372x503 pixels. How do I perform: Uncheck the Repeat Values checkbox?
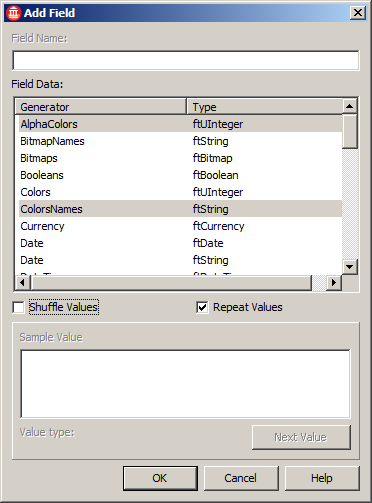tap(202, 307)
